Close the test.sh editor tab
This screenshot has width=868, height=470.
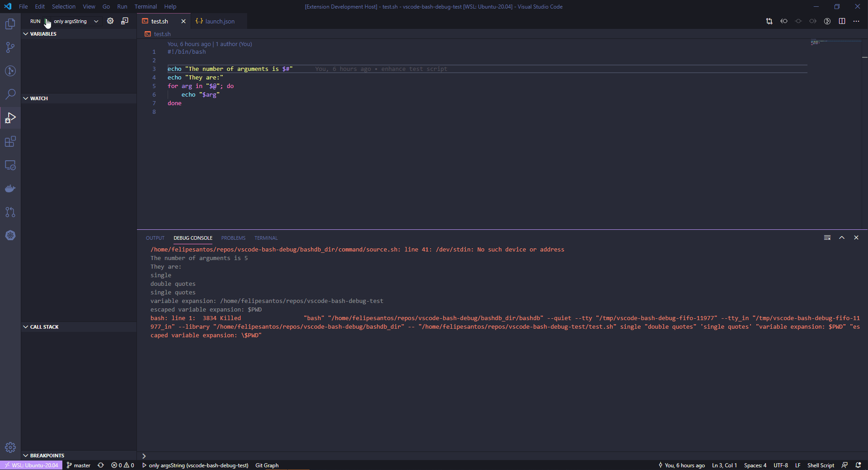tap(183, 21)
